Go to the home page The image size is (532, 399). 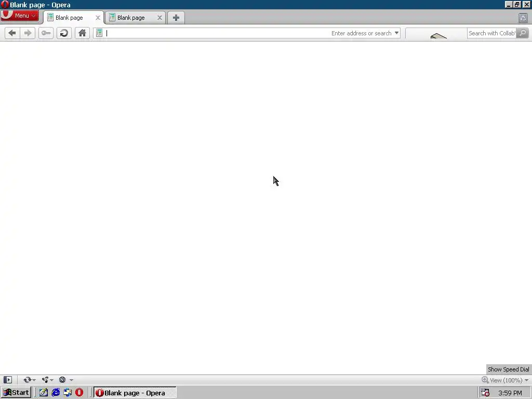coord(82,33)
